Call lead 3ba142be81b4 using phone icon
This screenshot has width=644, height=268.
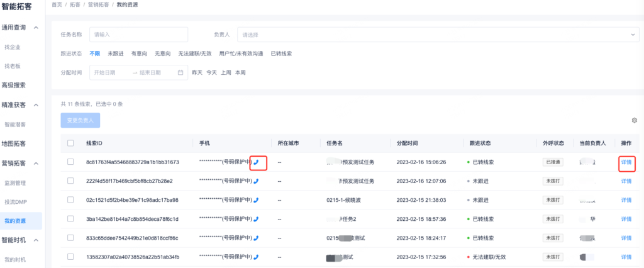point(256,219)
